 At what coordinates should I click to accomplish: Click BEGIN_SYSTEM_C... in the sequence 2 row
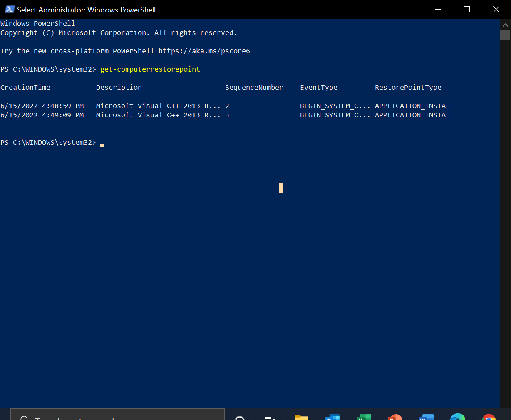(335, 106)
